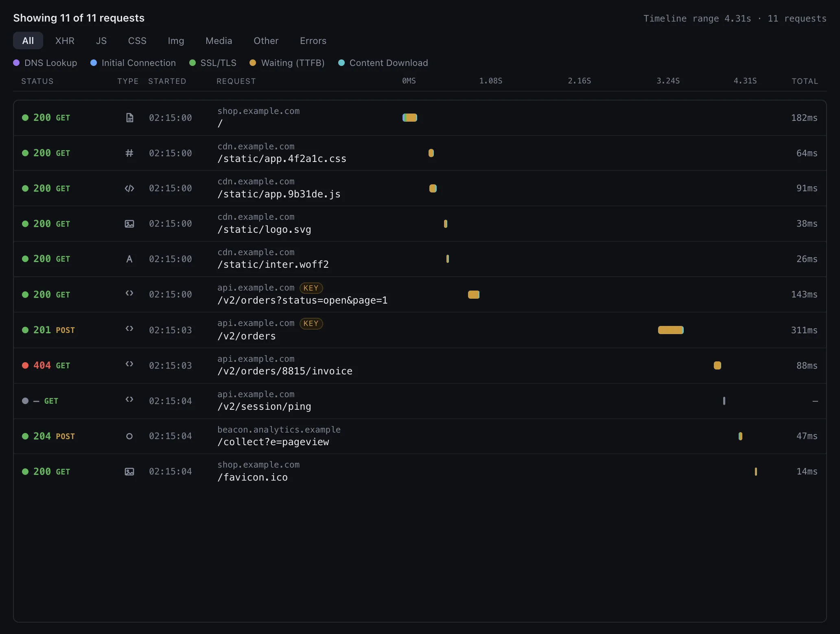
Task: Click the beacon circle icon for /collect?e=pageview
Action: (129, 436)
